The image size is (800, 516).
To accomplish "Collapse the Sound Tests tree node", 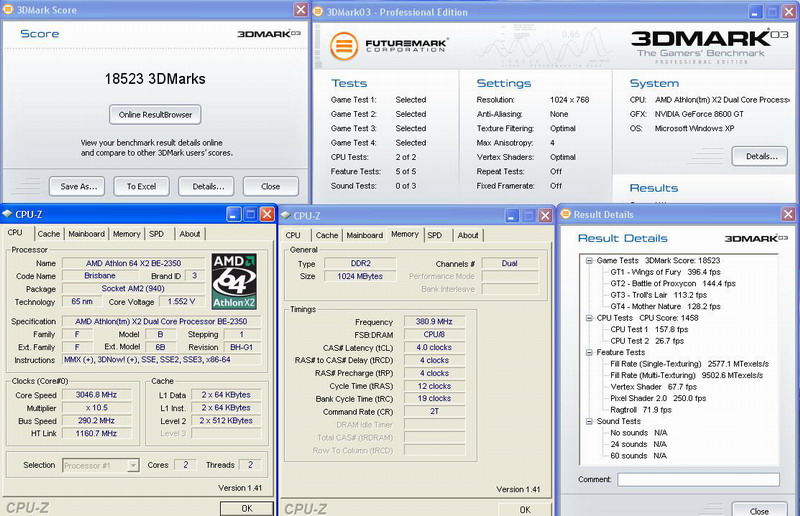I will tap(589, 421).
